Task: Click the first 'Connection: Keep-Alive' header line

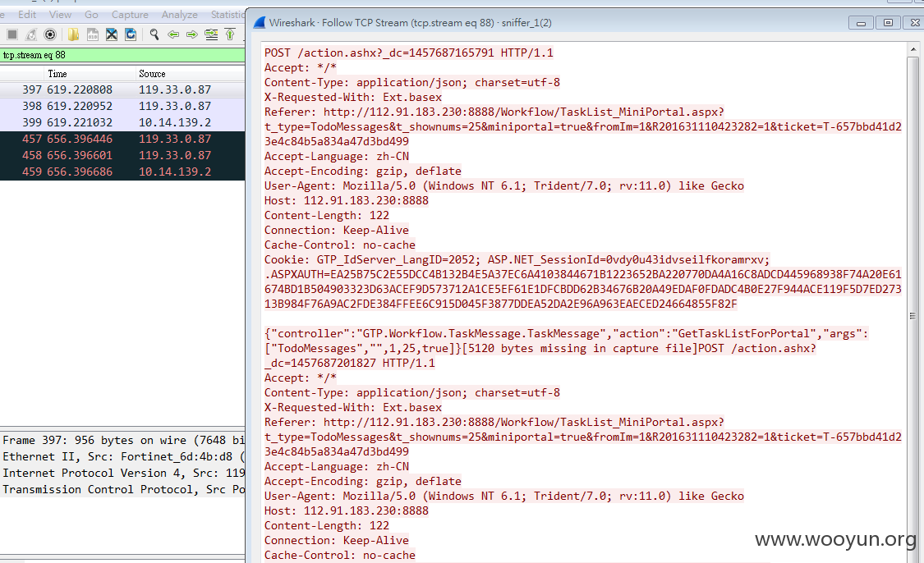Action: [x=336, y=231]
